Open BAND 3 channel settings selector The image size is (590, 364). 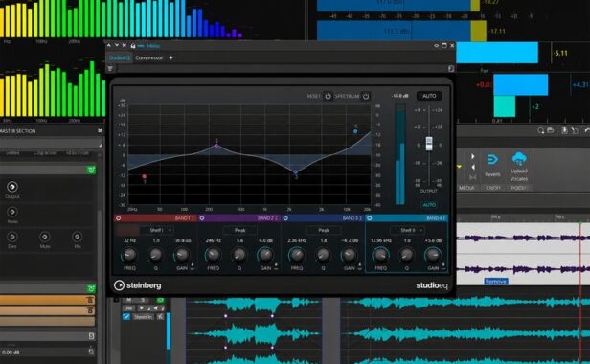[x=352, y=218]
